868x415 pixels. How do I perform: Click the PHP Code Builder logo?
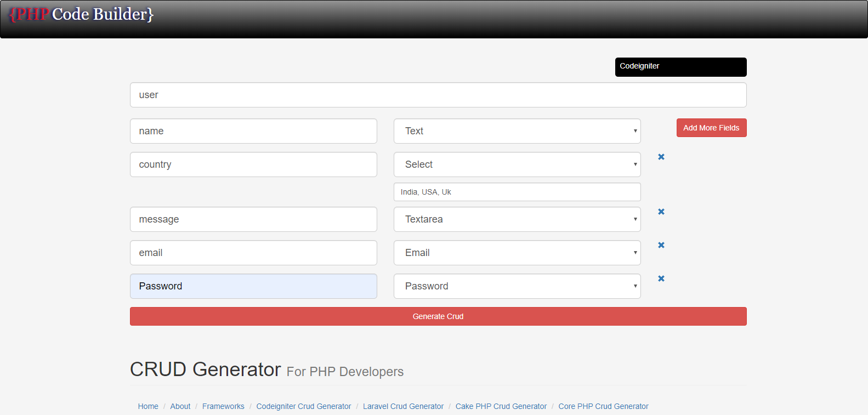(81, 14)
